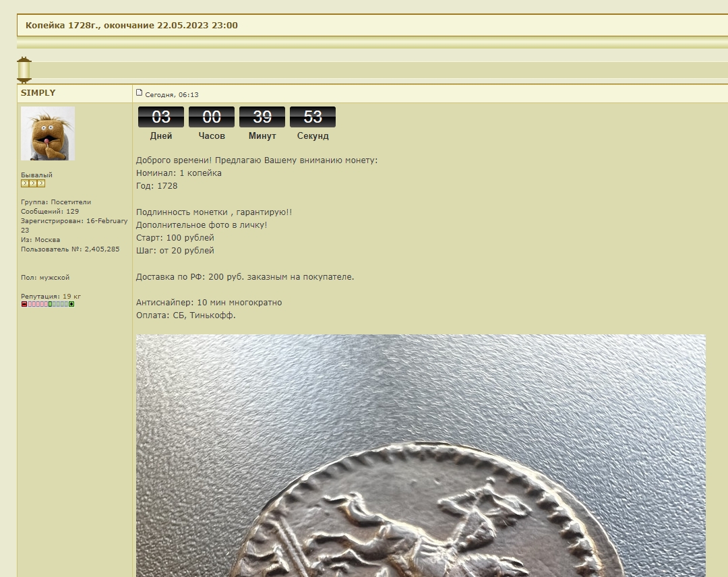Screen dimensions: 728x577
Task: Click the reputation level bar
Action: pyautogui.click(x=48, y=305)
